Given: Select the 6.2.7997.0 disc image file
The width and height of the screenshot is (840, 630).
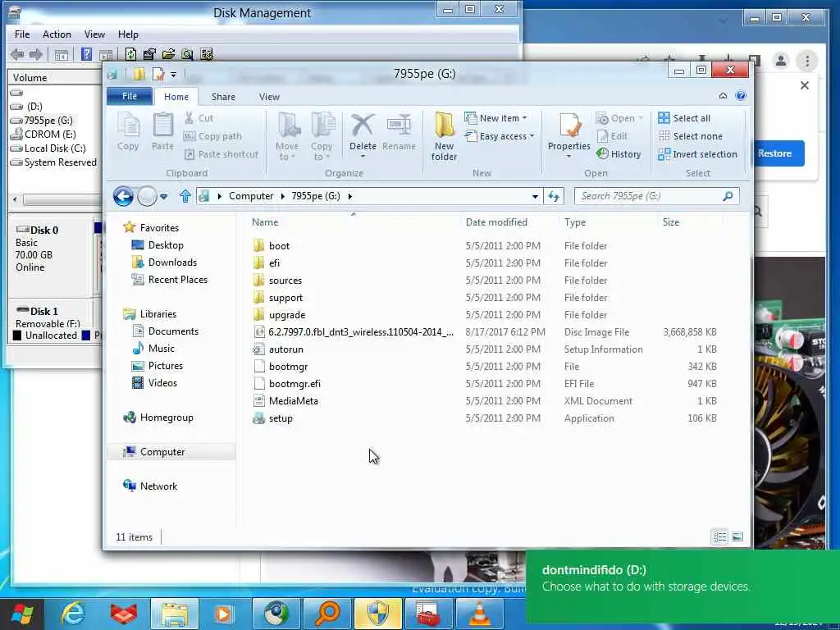Looking at the screenshot, I should pyautogui.click(x=354, y=332).
